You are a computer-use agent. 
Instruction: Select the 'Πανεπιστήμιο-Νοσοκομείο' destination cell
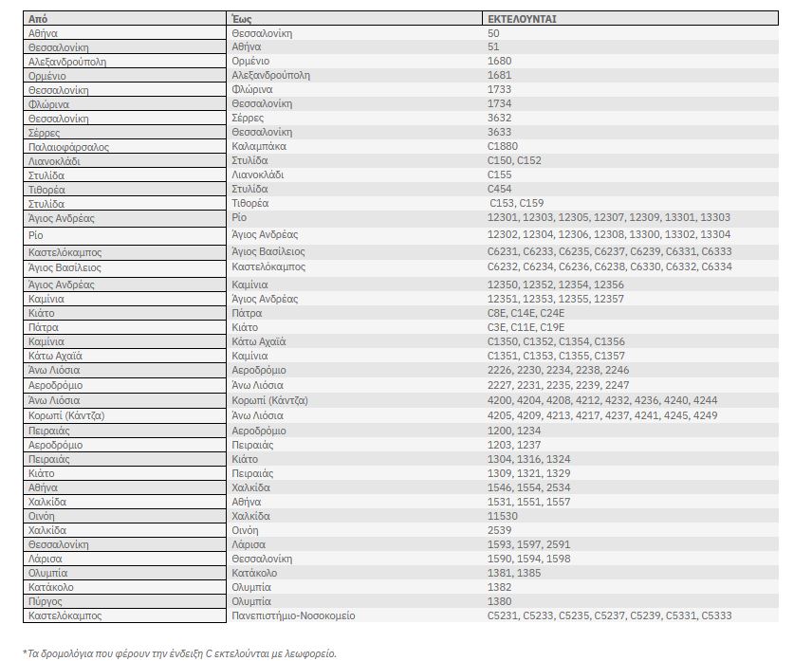[x=293, y=615]
